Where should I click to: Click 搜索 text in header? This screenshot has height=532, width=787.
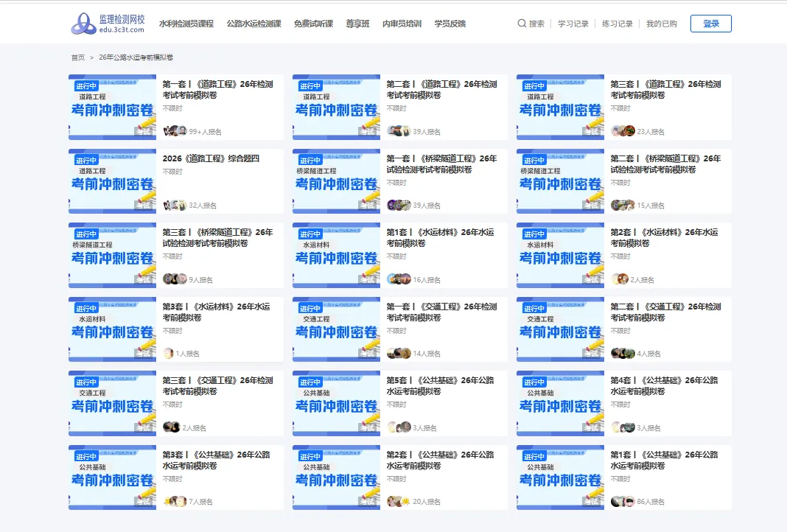[x=536, y=24]
